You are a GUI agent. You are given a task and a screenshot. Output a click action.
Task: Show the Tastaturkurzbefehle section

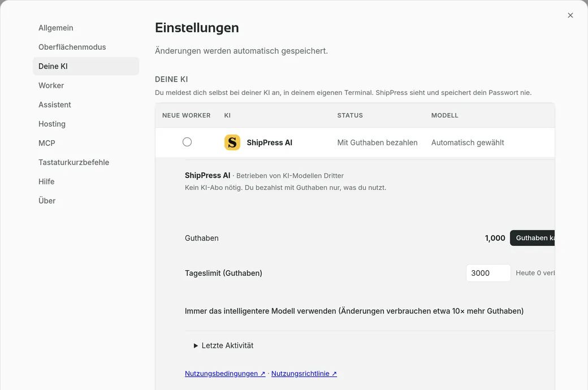click(86, 162)
